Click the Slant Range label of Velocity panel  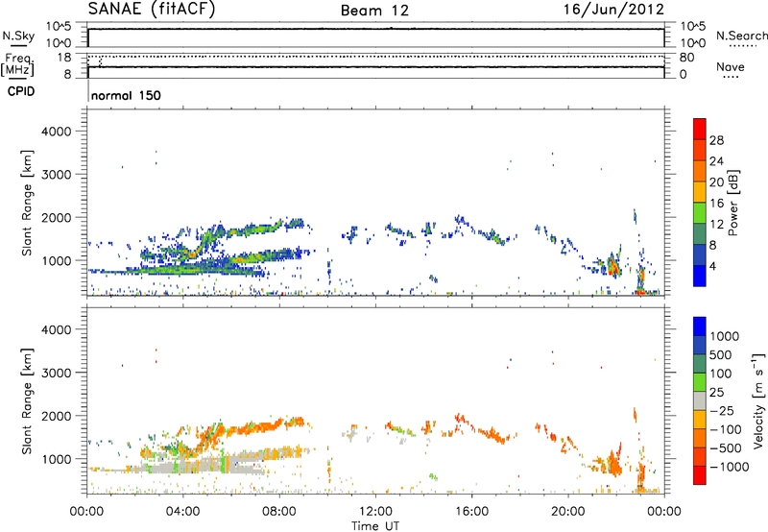pos(27,400)
